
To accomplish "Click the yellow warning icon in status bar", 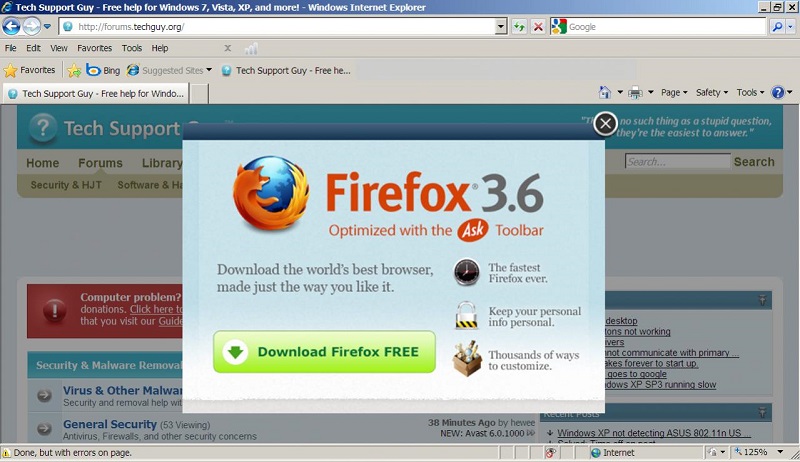I will point(6,453).
